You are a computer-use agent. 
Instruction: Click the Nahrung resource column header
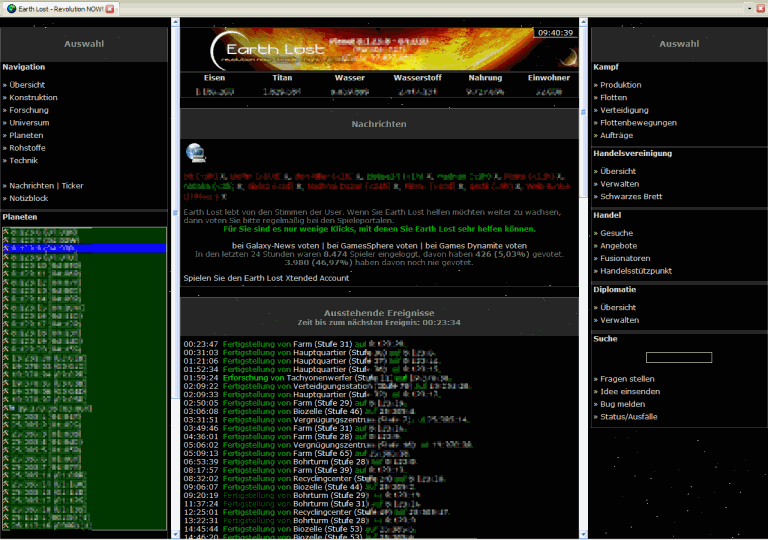tap(485, 77)
